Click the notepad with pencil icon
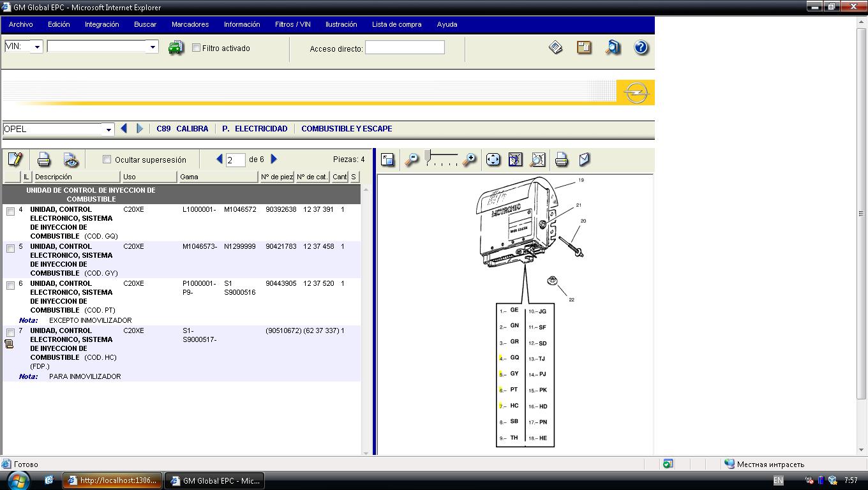868x490 pixels. tap(15, 160)
